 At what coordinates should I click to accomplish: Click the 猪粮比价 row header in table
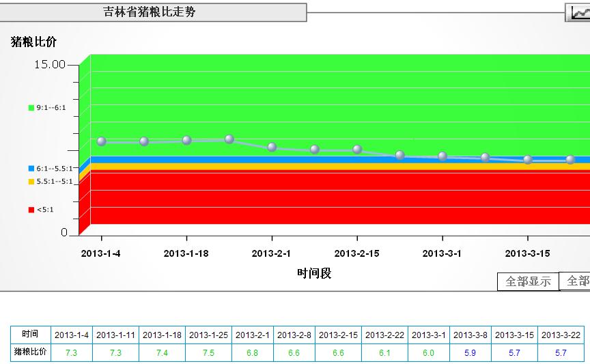pos(31,352)
